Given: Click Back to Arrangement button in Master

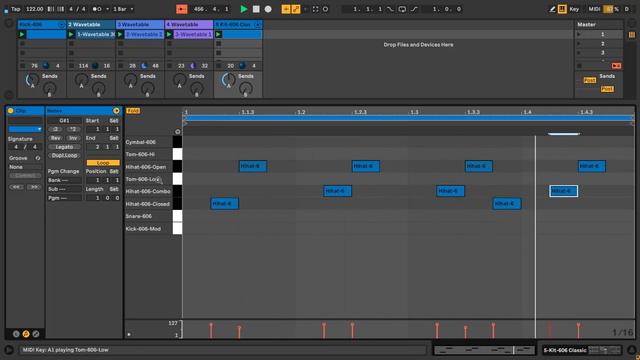Looking at the screenshot, I should (616, 66).
